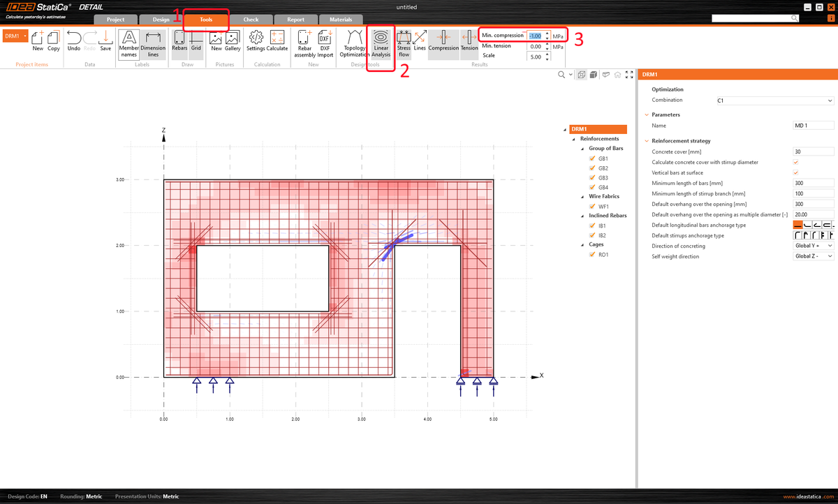This screenshot has width=838, height=504.
Task: Collapse the Reinforcement strategy section
Action: tap(646, 140)
